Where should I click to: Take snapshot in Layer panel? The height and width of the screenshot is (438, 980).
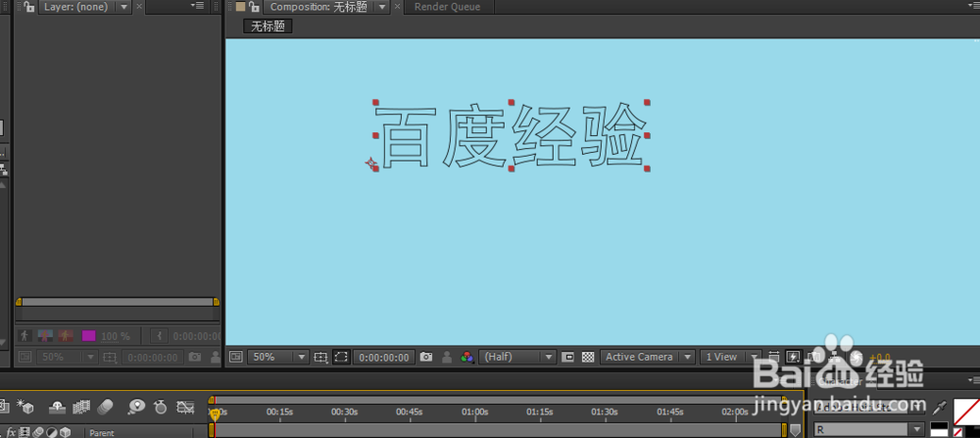(195, 357)
